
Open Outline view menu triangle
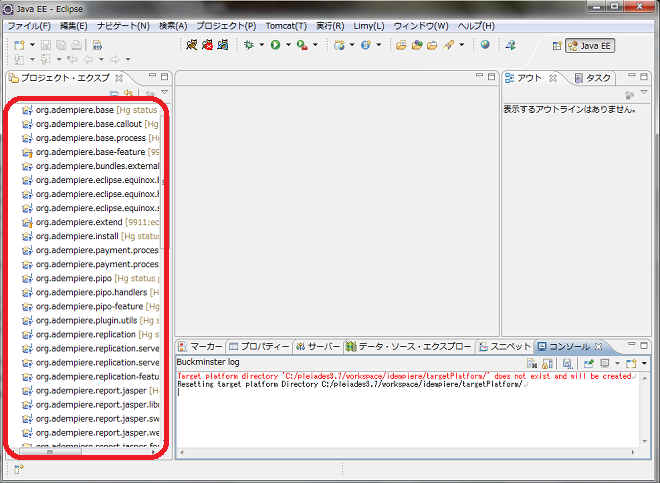pyautogui.click(x=644, y=92)
